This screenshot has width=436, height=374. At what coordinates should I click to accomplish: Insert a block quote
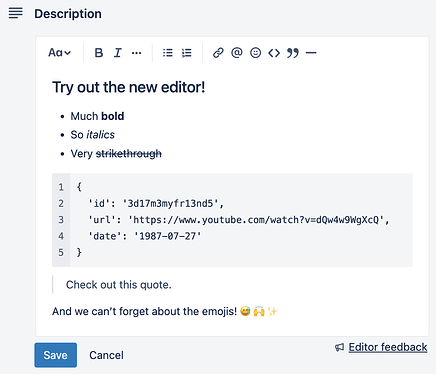click(293, 53)
